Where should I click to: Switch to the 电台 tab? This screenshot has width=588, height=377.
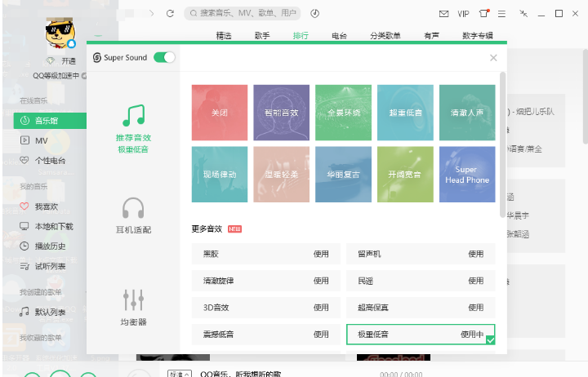(x=339, y=36)
